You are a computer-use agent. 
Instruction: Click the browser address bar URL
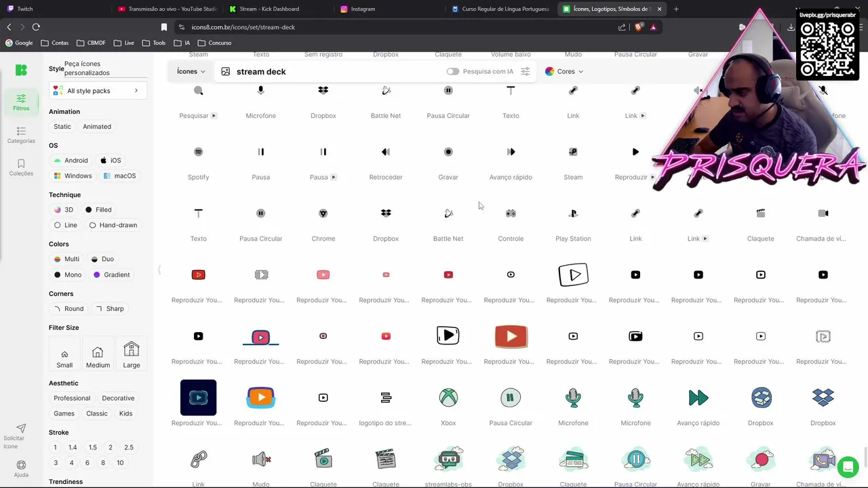(243, 27)
